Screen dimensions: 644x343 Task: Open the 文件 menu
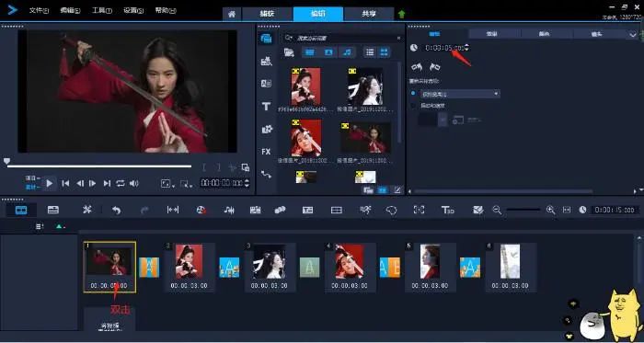[x=39, y=11]
